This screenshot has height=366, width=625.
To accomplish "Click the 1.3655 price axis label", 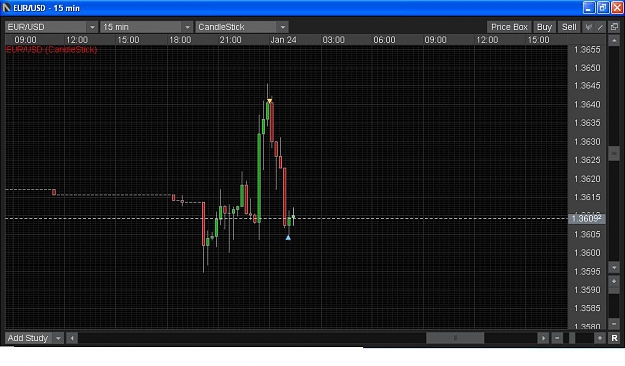I will 587,50.
